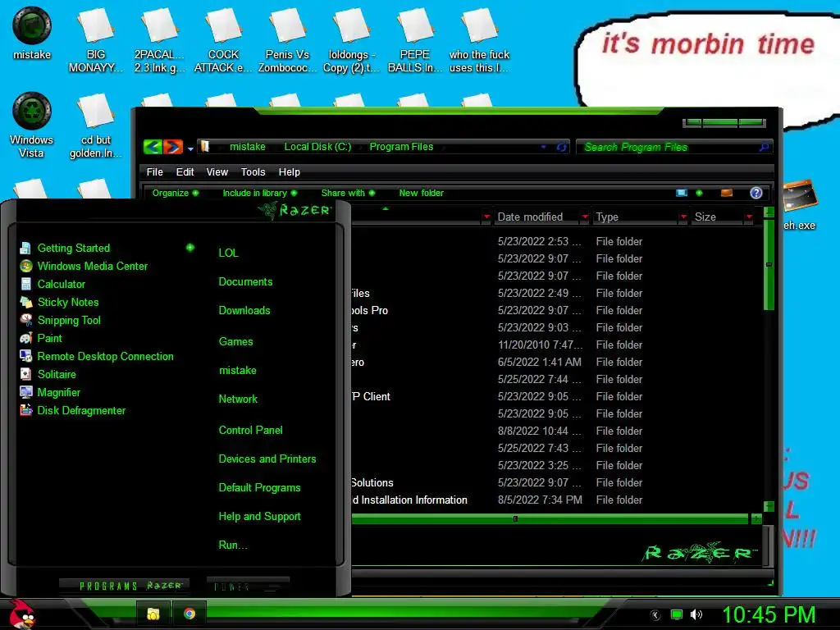Open Google Chrome from the taskbar
840x630 pixels.
pos(189,614)
